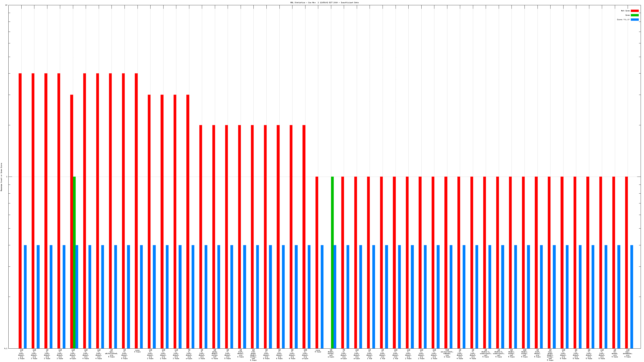Click the 'Score (0..1)' legend label
Screen dimensions: 644x362
(623, 19)
